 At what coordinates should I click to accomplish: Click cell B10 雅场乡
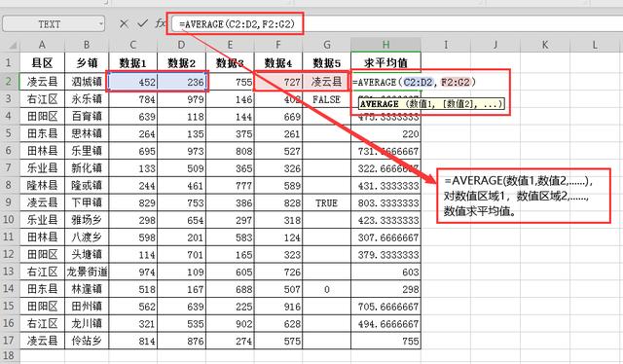(87, 220)
